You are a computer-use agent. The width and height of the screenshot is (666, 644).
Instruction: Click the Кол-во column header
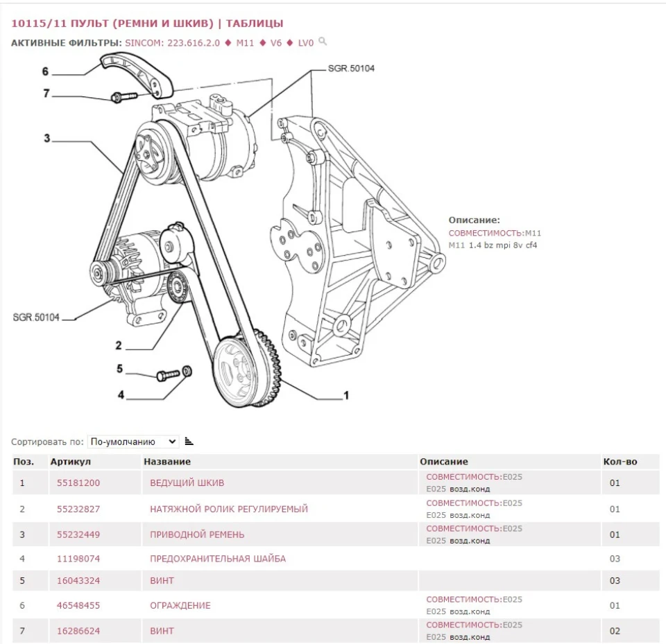click(x=620, y=462)
